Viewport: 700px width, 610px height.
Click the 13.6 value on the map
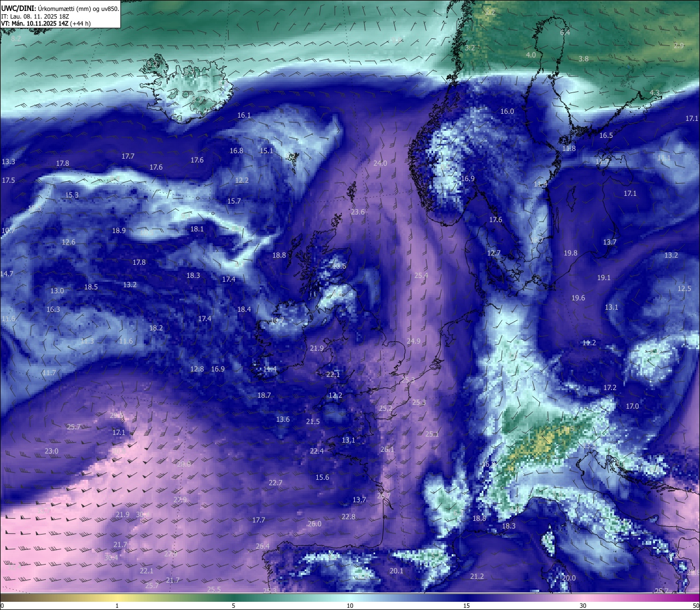pyautogui.click(x=283, y=419)
